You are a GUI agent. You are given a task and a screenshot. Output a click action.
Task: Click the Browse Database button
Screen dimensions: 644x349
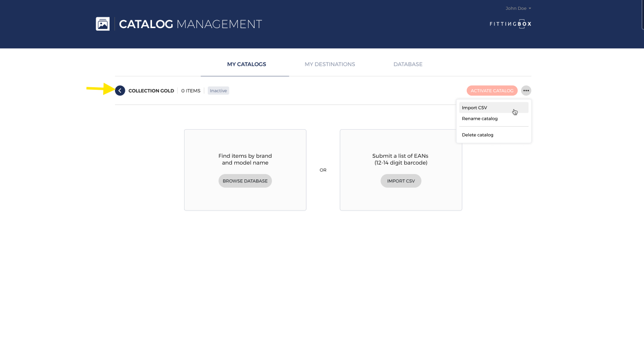(x=245, y=181)
